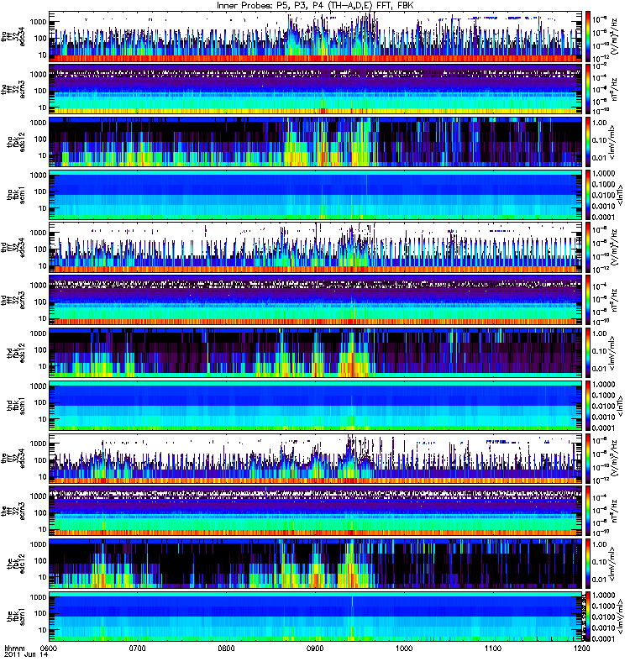Viewport: 630px width, 672px height.
Task: Click the 'the fbk edc12' y-axis label
Action: pos(16,564)
